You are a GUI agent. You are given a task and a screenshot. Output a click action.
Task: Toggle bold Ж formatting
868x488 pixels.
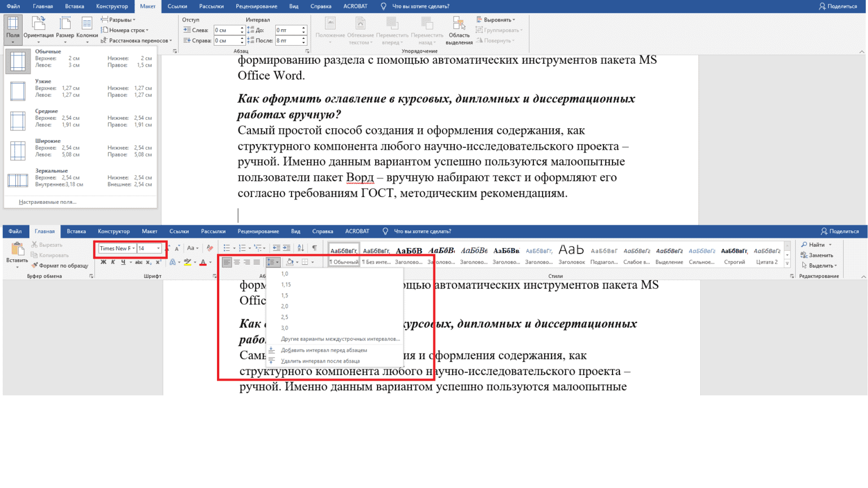[x=103, y=262]
